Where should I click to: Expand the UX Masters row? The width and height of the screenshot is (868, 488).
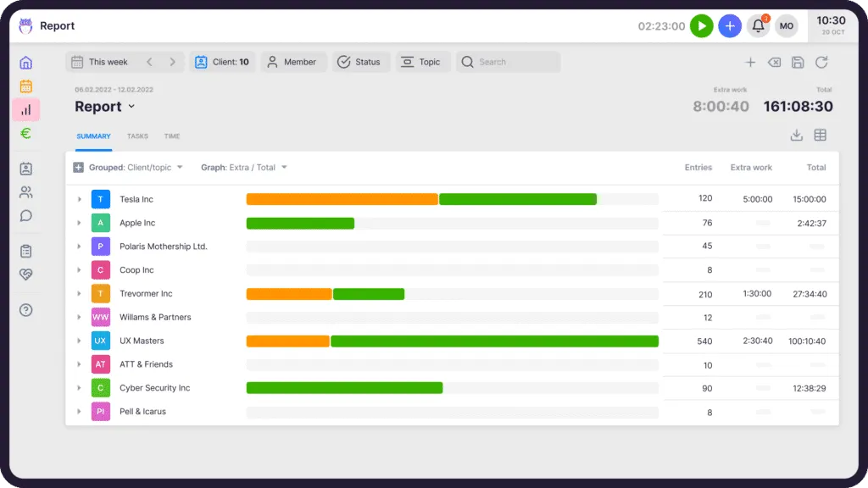(80, 341)
